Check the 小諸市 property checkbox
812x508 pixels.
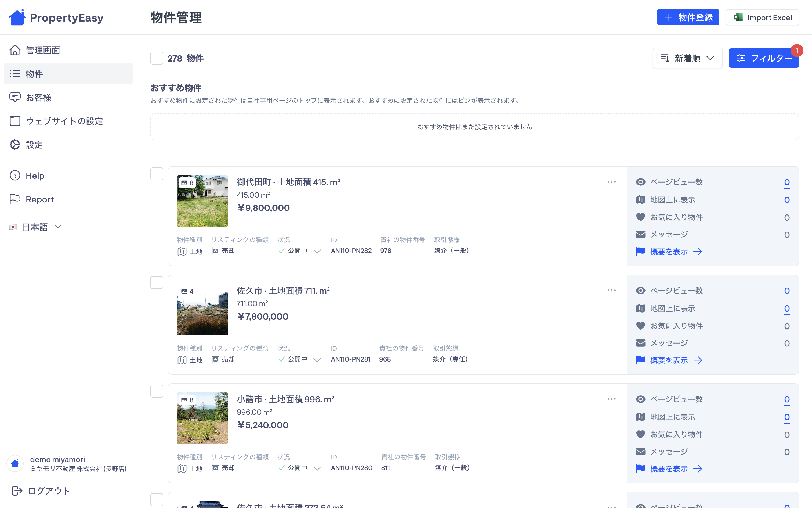point(157,391)
